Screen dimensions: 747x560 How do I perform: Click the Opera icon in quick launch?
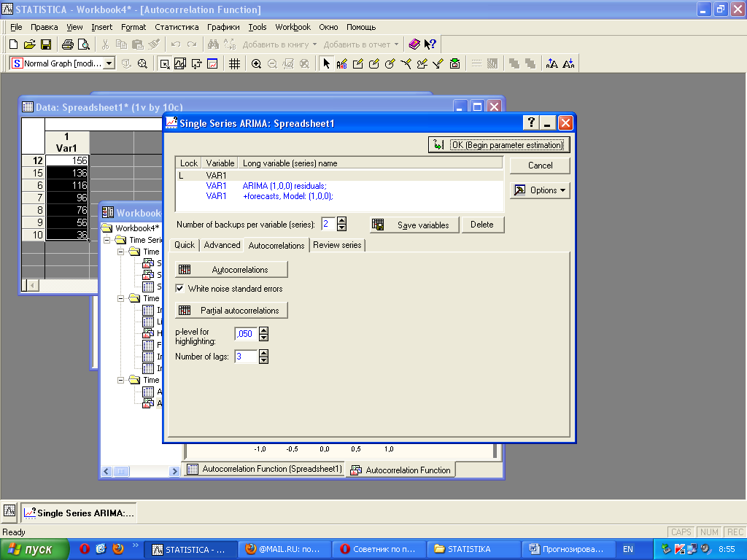[85, 548]
